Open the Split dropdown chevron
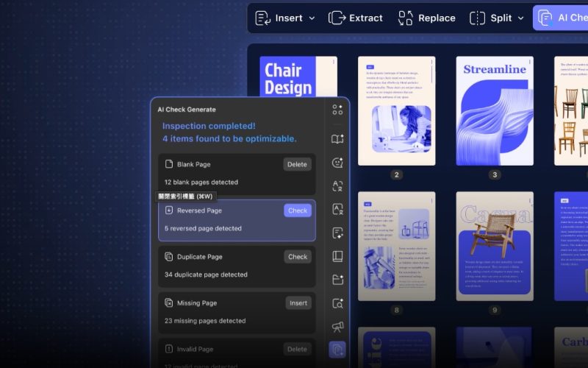588x368 pixels. coord(520,18)
